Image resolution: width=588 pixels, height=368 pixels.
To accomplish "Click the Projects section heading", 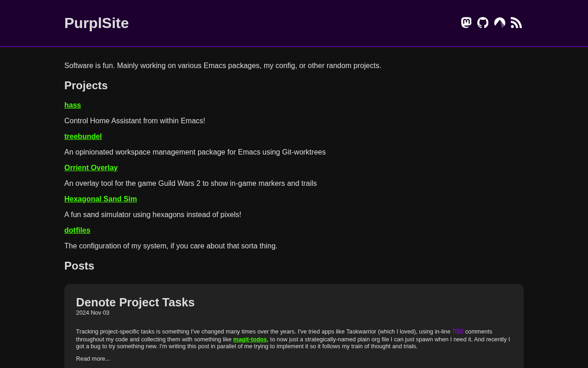I will point(86,86).
